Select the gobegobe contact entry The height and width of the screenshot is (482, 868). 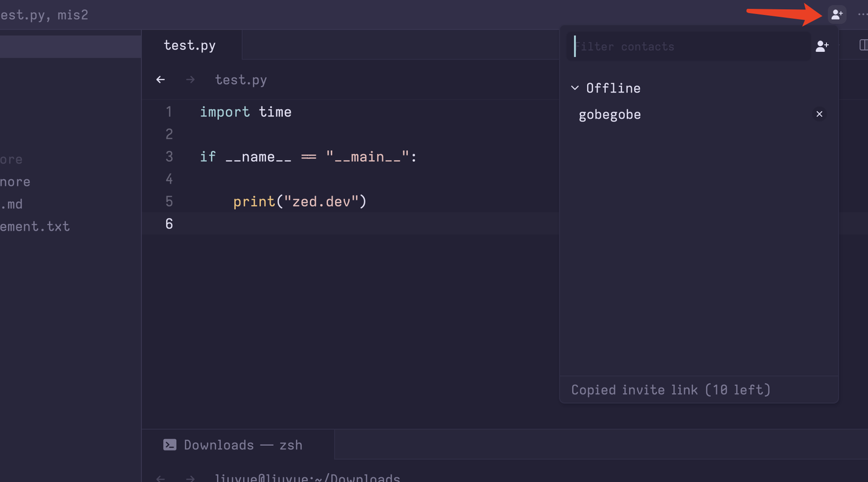point(609,114)
